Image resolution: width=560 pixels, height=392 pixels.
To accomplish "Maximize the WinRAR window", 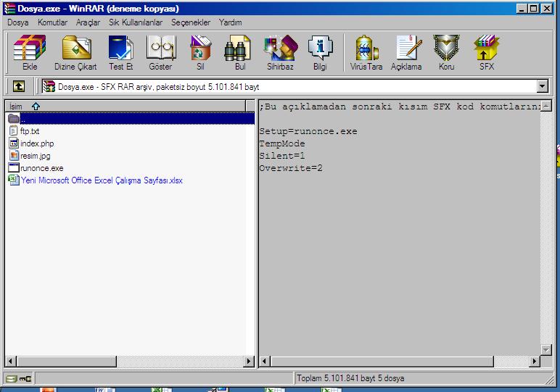I will tap(534, 9).
